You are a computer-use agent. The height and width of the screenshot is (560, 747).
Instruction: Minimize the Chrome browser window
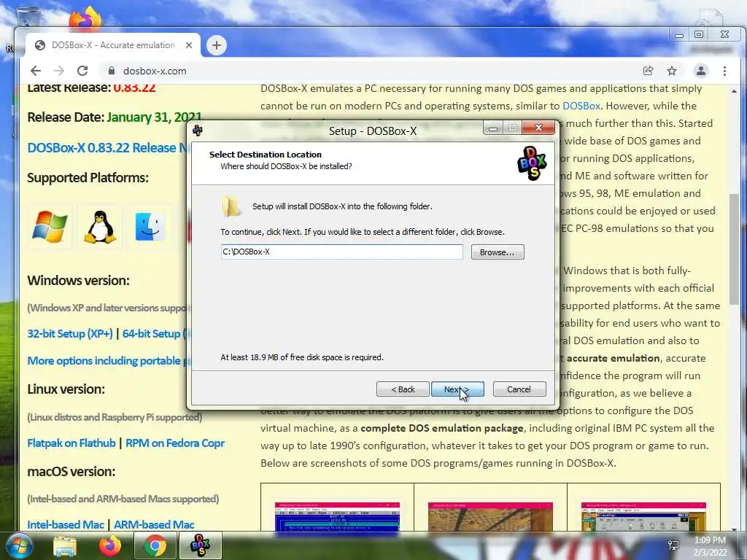(679, 35)
